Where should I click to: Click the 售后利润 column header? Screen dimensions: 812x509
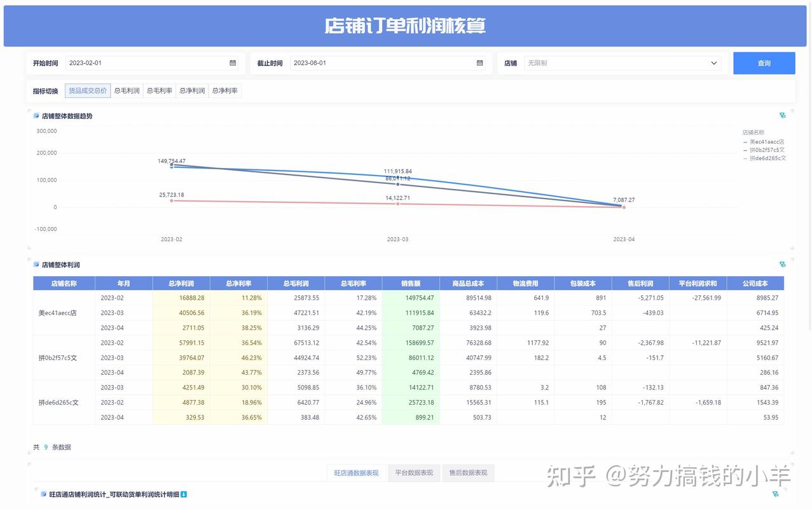[640, 284]
